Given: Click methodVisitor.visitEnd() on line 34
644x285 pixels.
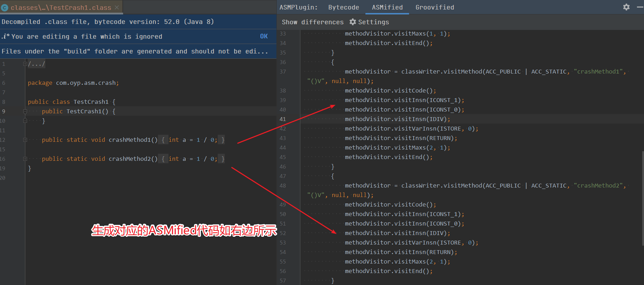Looking at the screenshot, I should pos(389,43).
